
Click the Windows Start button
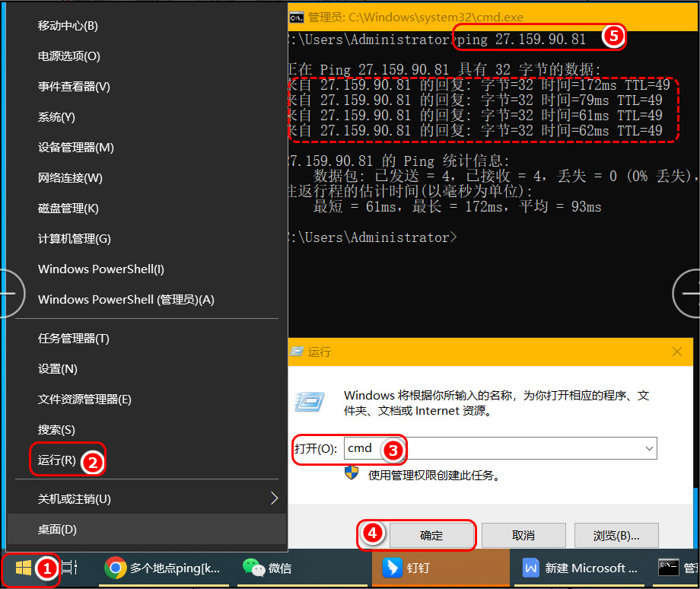(x=24, y=568)
